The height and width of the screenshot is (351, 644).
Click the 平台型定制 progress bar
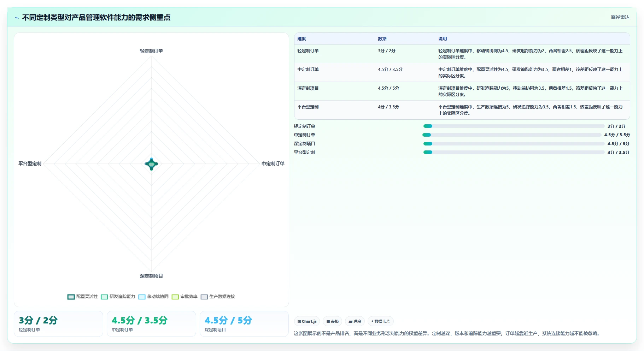pyautogui.click(x=514, y=152)
